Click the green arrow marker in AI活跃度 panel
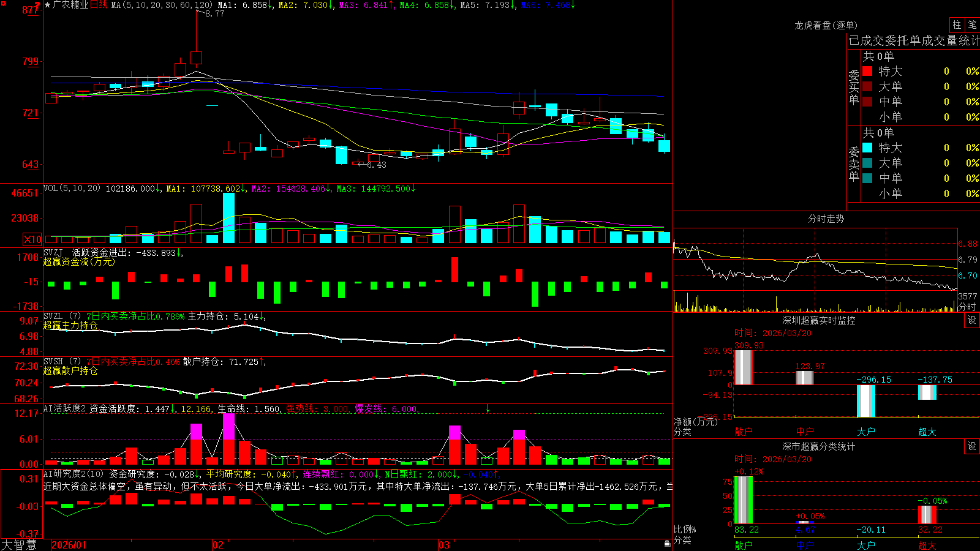Image resolution: width=980 pixels, height=551 pixels. point(488,408)
